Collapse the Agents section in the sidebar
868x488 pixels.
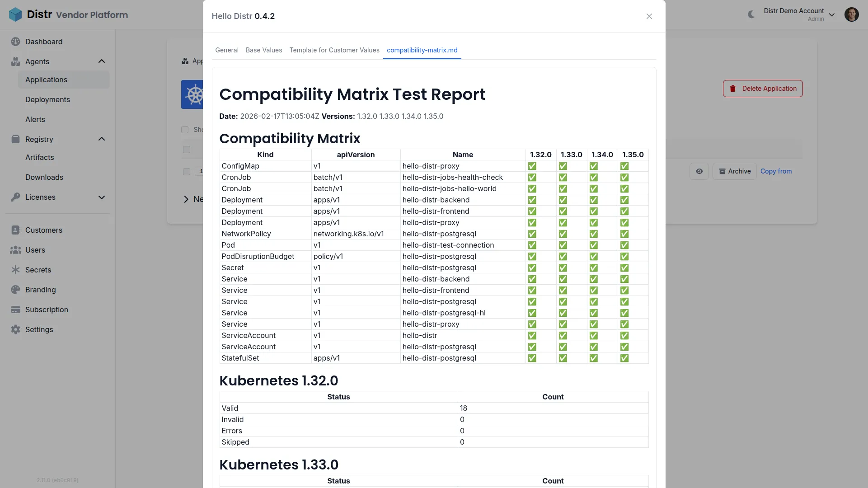point(102,61)
